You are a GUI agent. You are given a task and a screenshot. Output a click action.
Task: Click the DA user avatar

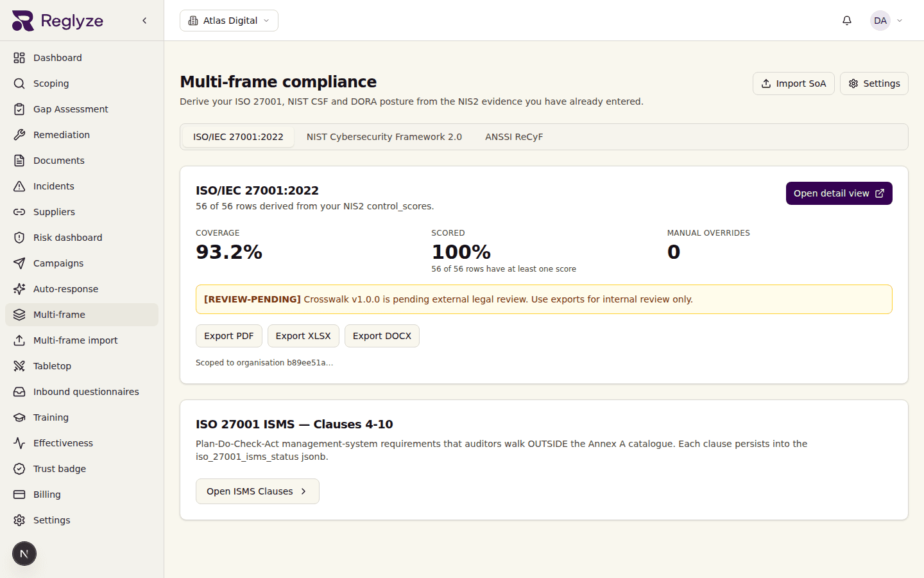880,21
